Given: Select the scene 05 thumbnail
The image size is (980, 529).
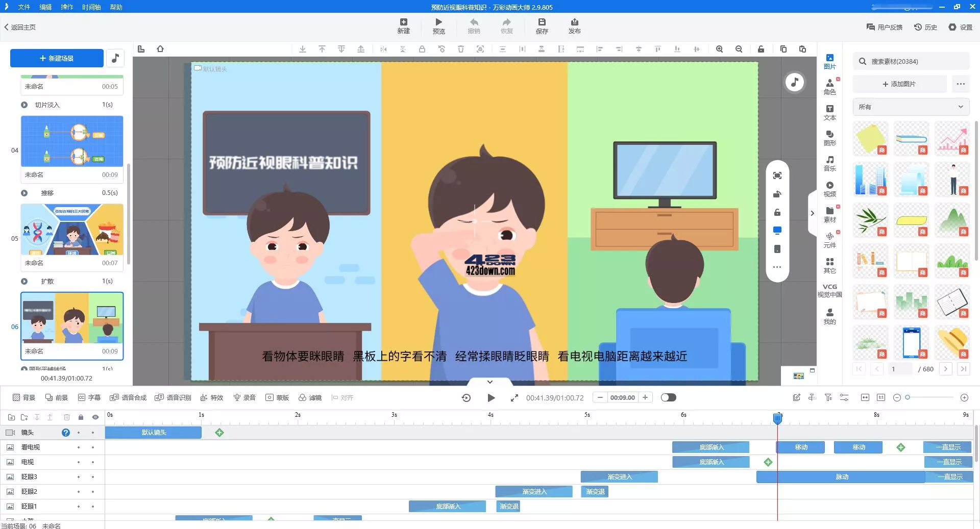Looking at the screenshot, I should coord(72,230).
